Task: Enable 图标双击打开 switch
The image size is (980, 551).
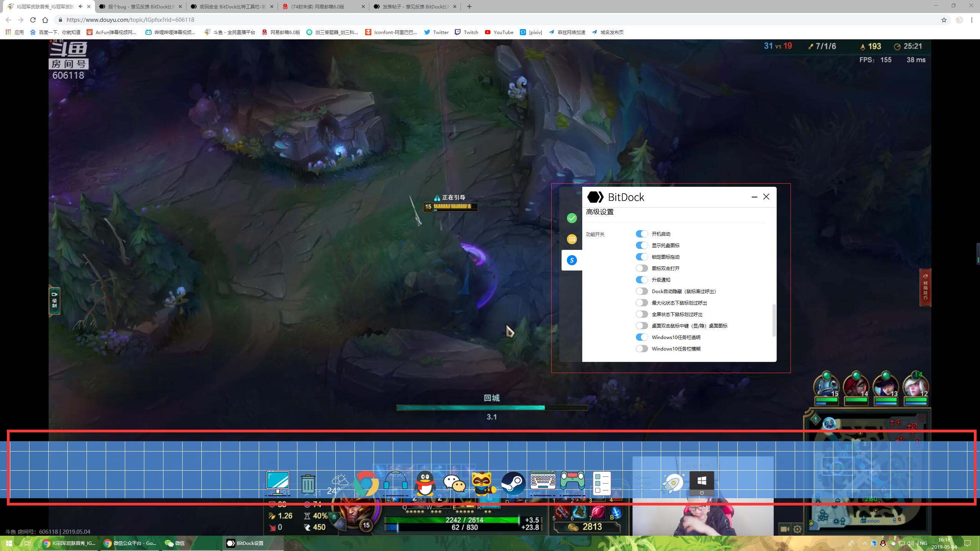Action: click(x=642, y=268)
